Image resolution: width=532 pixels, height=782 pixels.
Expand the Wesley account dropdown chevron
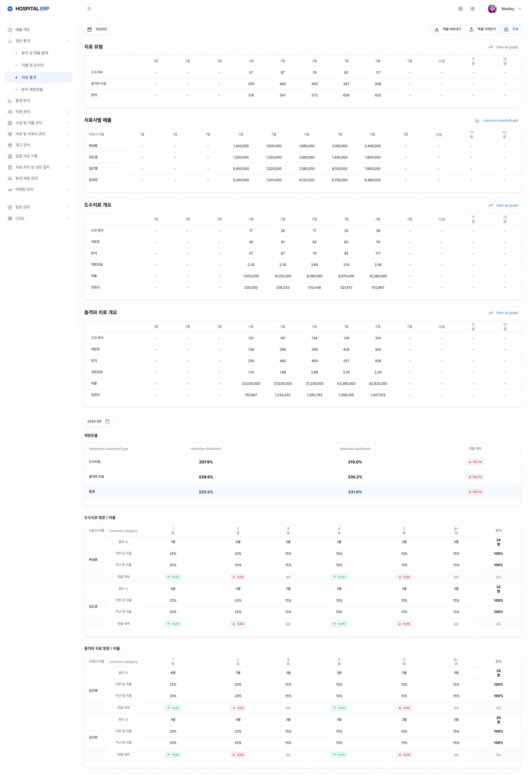point(520,9)
